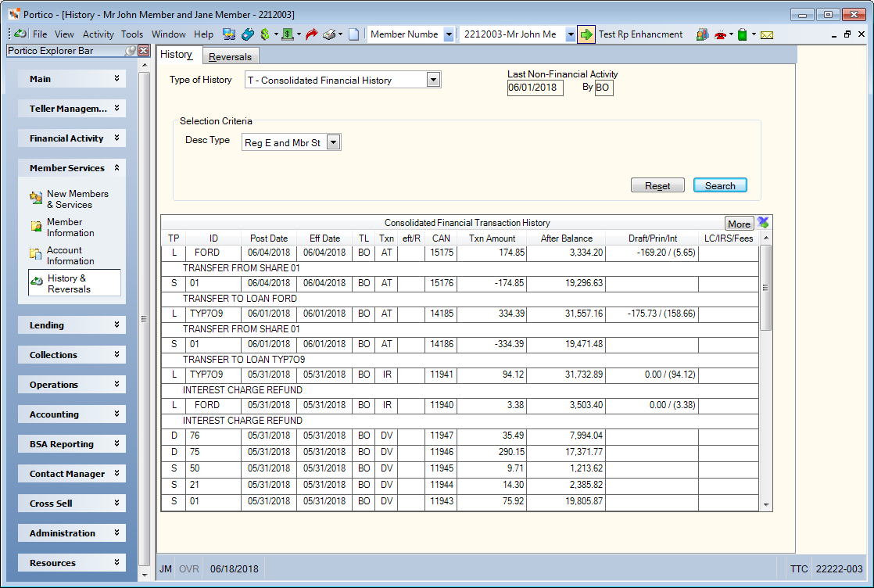Screen dimensions: 874x588
Task: Click the transaction history vertical scrollbar thumb
Action: pyautogui.click(x=766, y=288)
